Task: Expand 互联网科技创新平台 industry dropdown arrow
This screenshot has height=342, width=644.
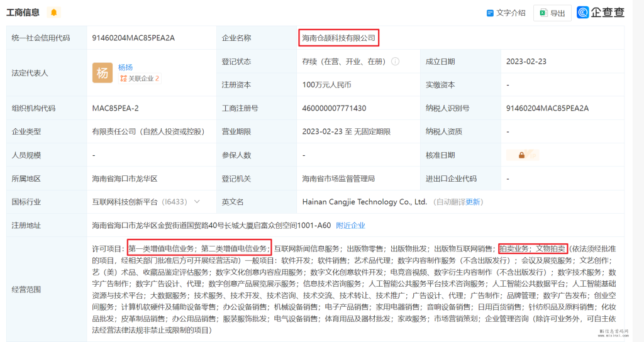Action: 197,202
